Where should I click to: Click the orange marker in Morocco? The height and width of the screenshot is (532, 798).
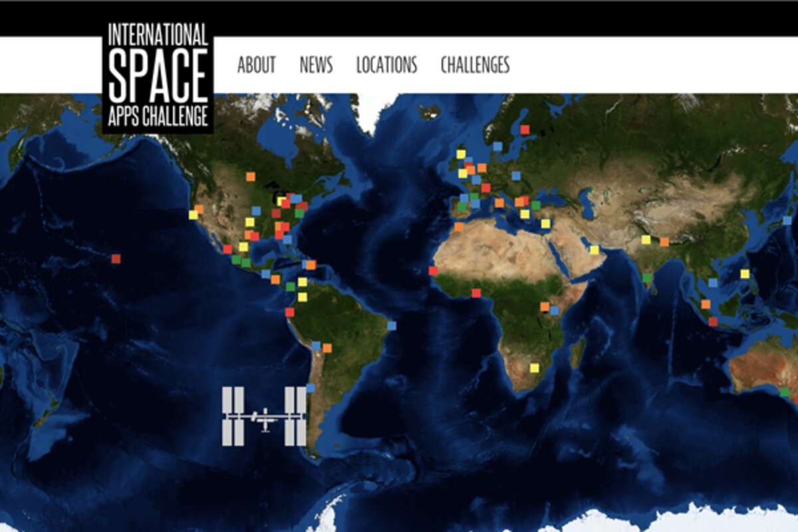pos(458,227)
